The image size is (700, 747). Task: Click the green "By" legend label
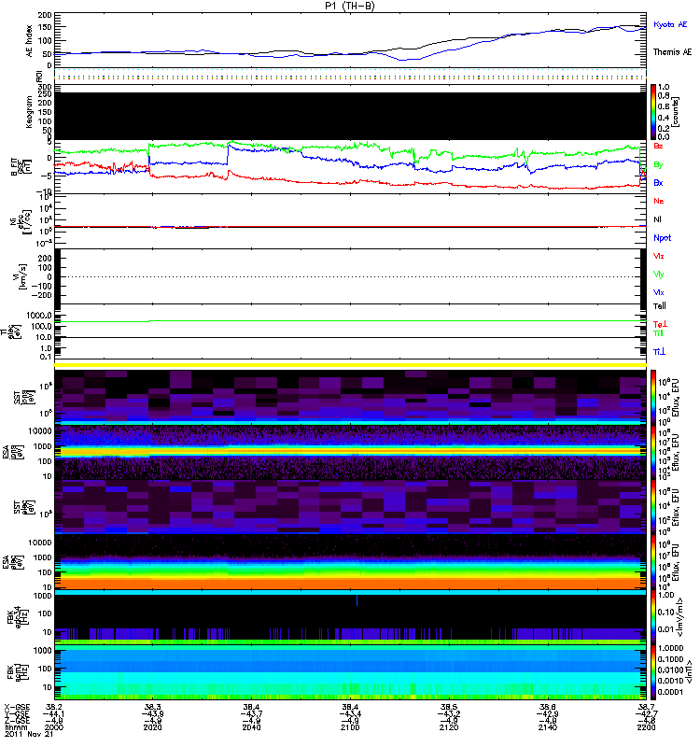[x=658, y=164]
